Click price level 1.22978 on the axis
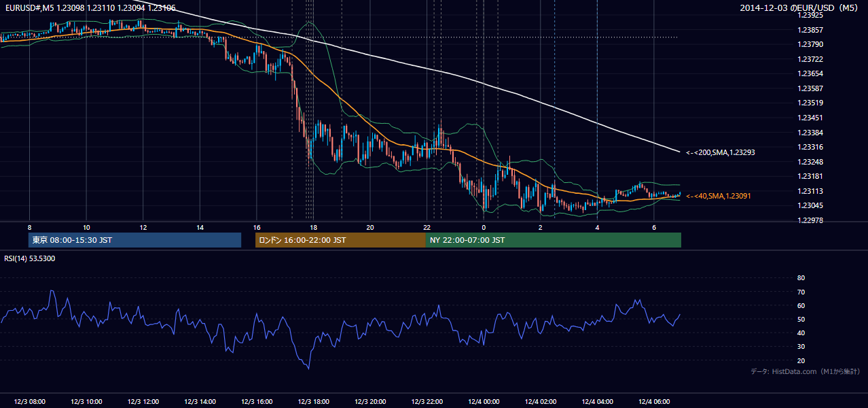 (810, 220)
